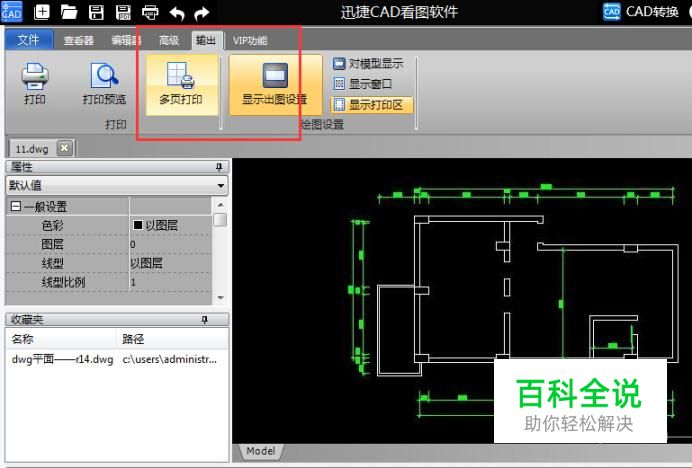Close the 11.dwg tab

pos(64,148)
